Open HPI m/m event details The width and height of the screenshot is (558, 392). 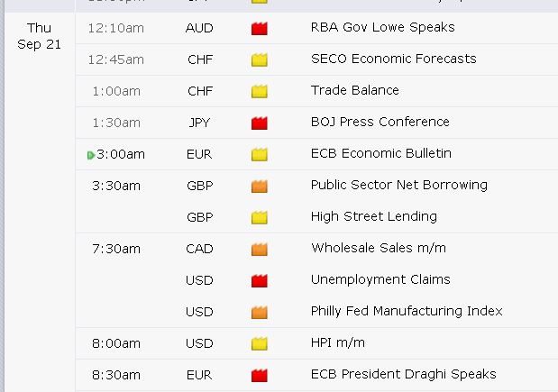(337, 343)
